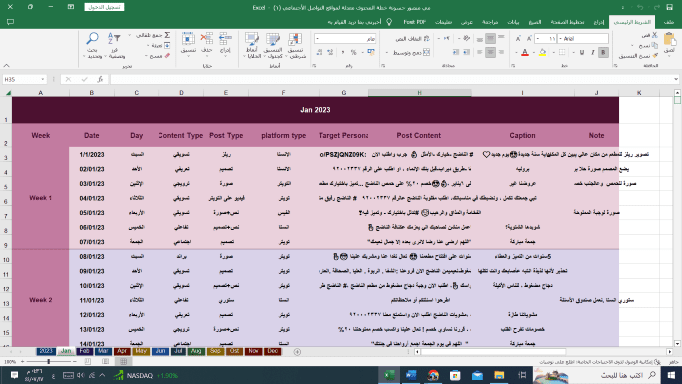Switch to the Feb sheet tab

pos(85,351)
